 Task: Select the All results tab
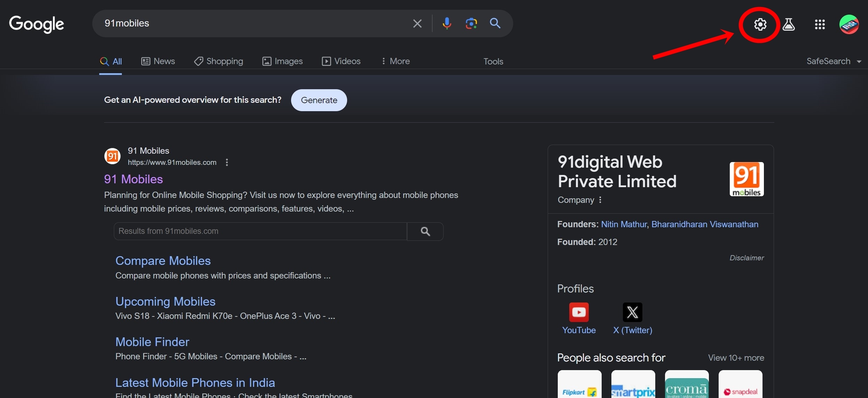[111, 61]
